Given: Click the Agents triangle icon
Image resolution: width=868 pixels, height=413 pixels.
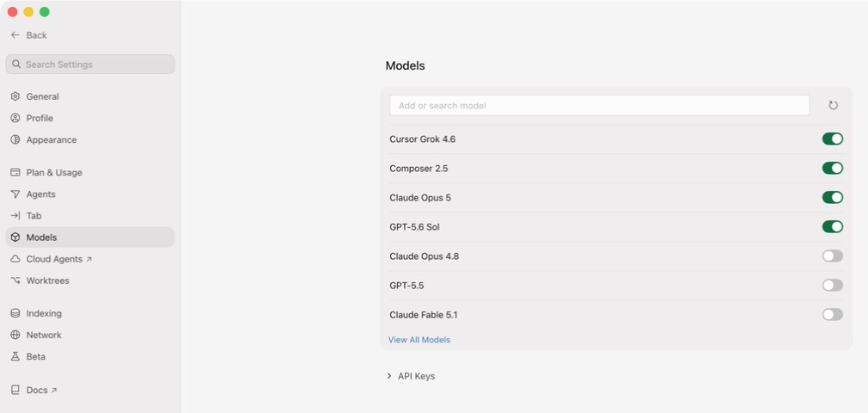Looking at the screenshot, I should (x=15, y=194).
